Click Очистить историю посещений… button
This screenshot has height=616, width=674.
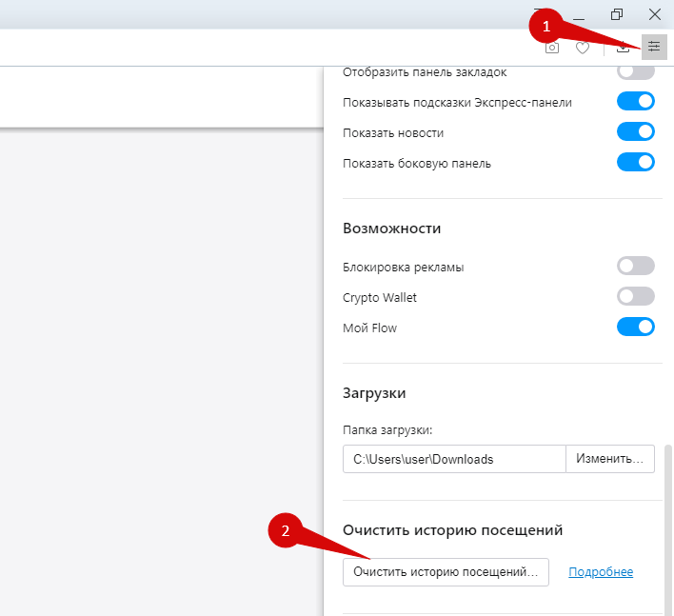[x=446, y=572]
